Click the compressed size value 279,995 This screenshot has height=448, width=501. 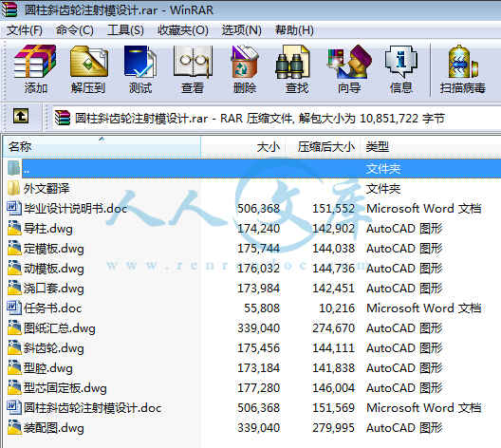[334, 428]
